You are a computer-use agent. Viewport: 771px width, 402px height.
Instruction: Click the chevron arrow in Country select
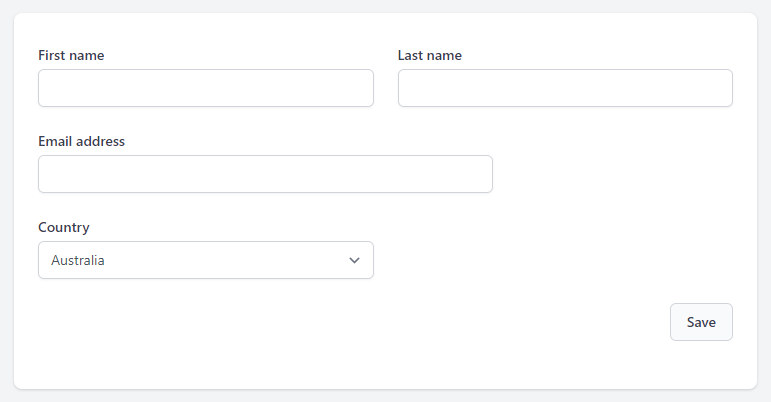(354, 260)
